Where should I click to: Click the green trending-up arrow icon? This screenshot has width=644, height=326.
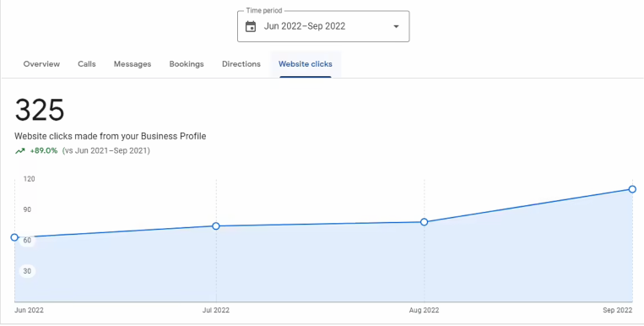point(19,151)
